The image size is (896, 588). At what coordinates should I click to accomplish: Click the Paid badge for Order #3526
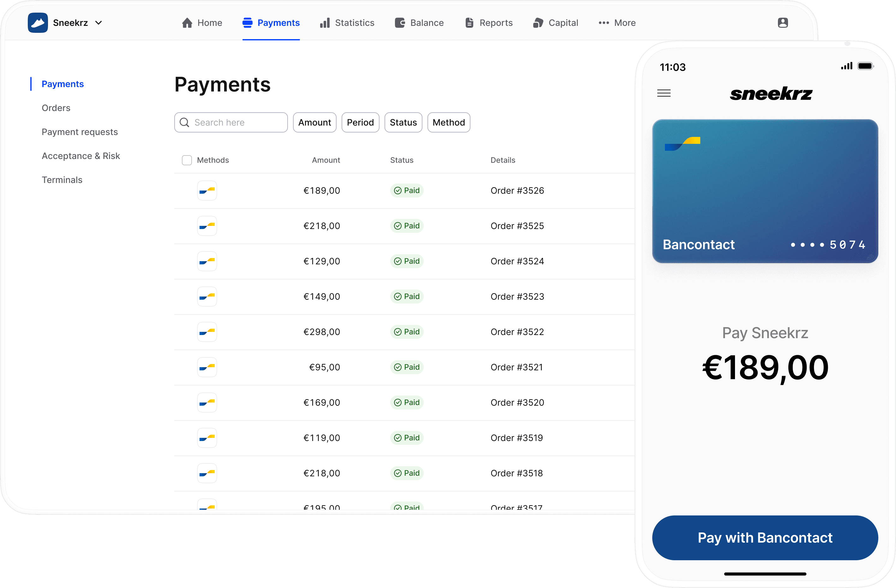(x=407, y=191)
